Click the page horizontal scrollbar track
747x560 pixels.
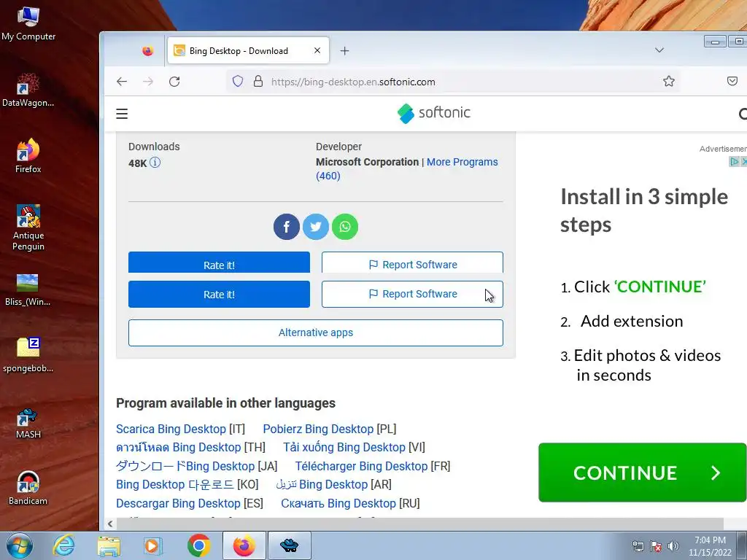pos(420,524)
